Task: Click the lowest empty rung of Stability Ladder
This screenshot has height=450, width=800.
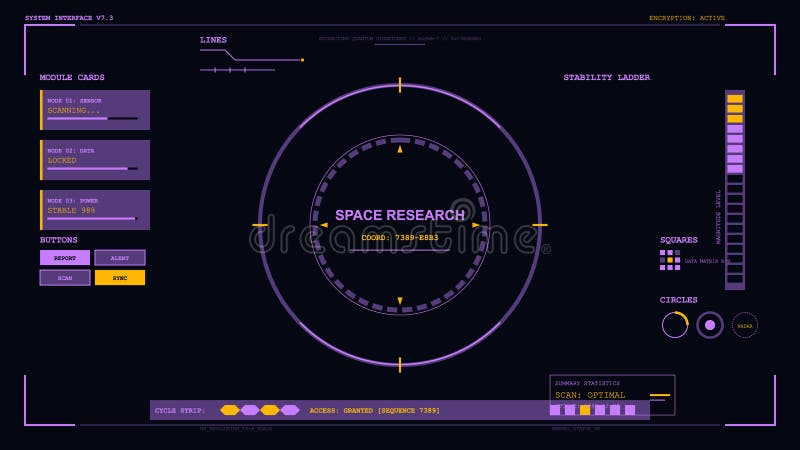Action: (735, 279)
